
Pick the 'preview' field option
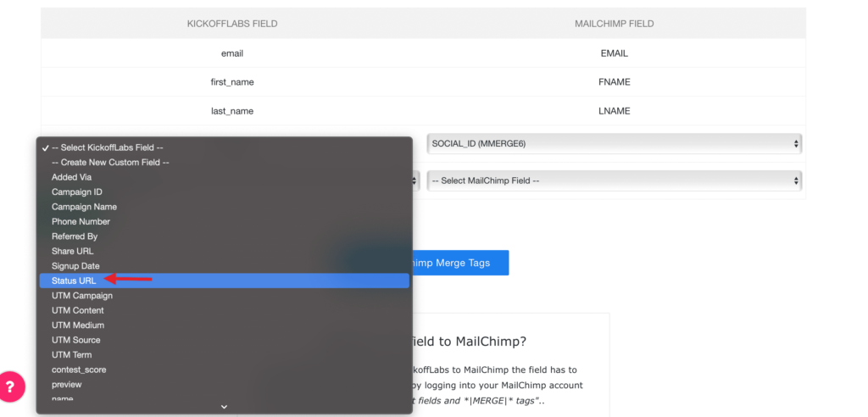click(x=224, y=384)
